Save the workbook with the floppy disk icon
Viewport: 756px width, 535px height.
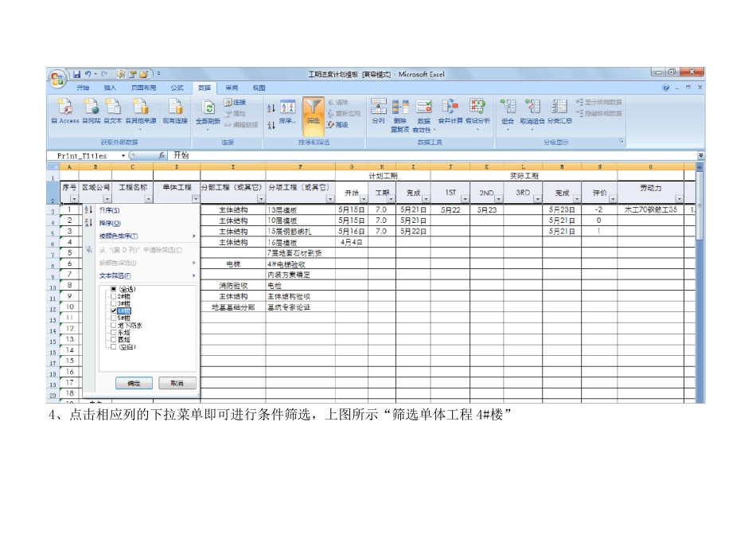(76, 74)
